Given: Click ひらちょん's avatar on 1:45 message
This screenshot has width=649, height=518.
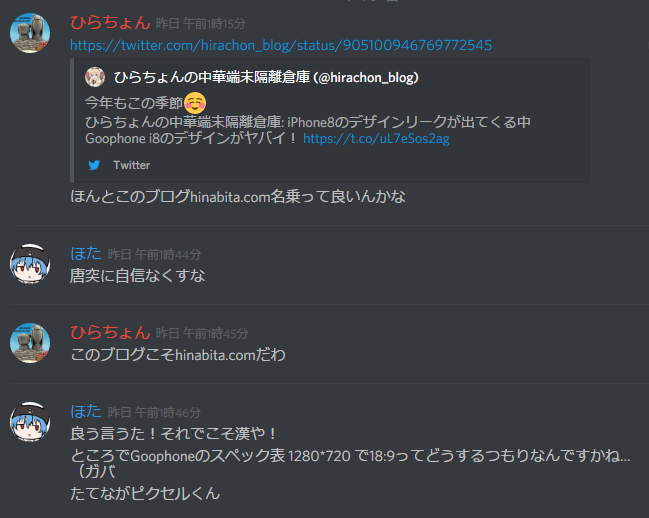Looking at the screenshot, I should tap(30, 343).
